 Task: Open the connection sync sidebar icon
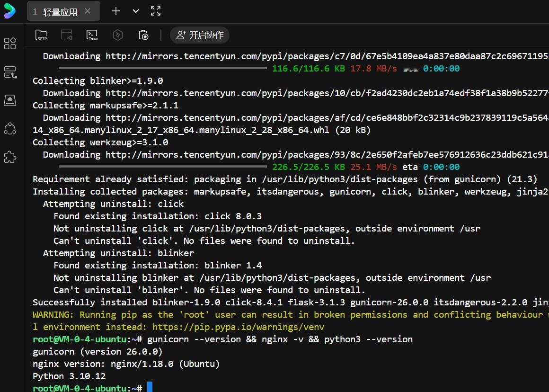click(x=10, y=129)
